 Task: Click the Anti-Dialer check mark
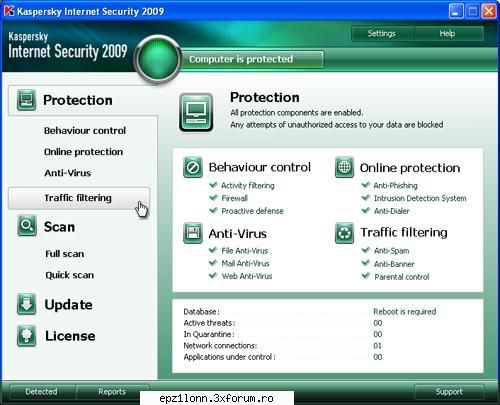(366, 210)
